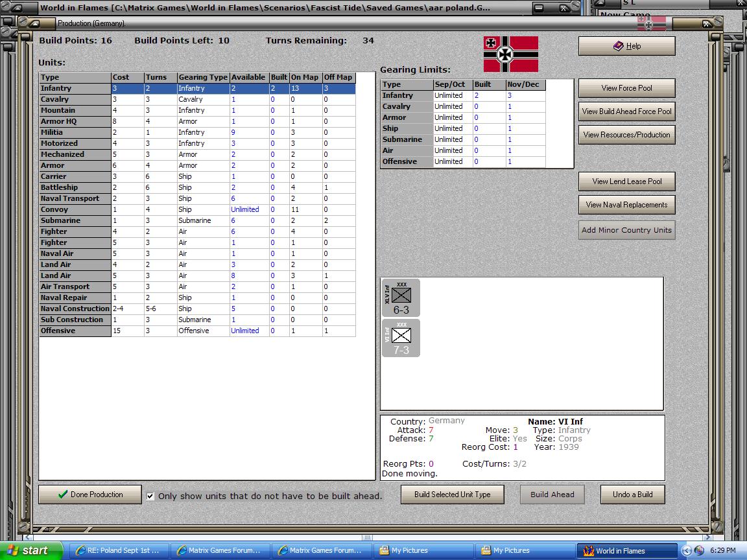Select the Armor HQ unit row
The image size is (747, 560).
pyautogui.click(x=197, y=121)
